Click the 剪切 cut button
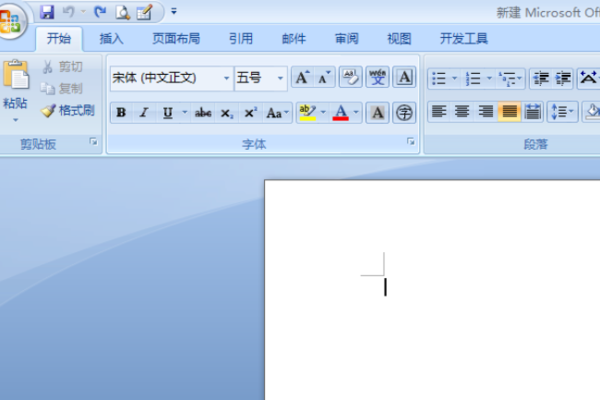The image size is (600, 400). coord(63,67)
